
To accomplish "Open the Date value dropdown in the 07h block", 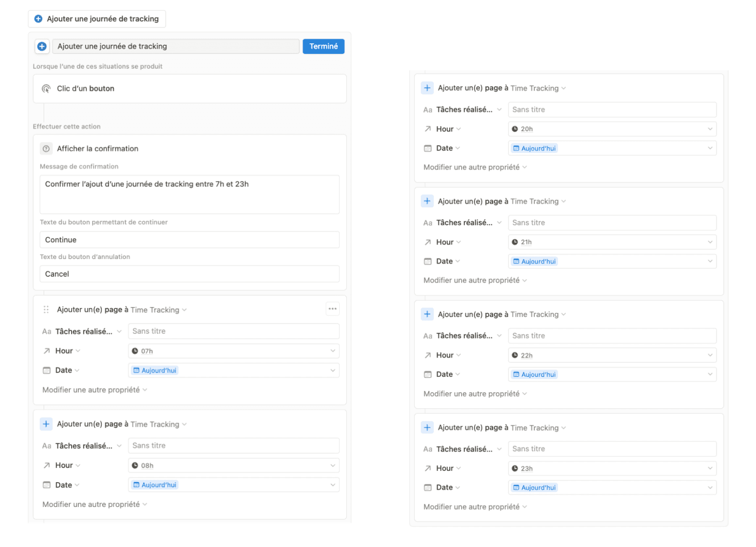I will pos(234,370).
